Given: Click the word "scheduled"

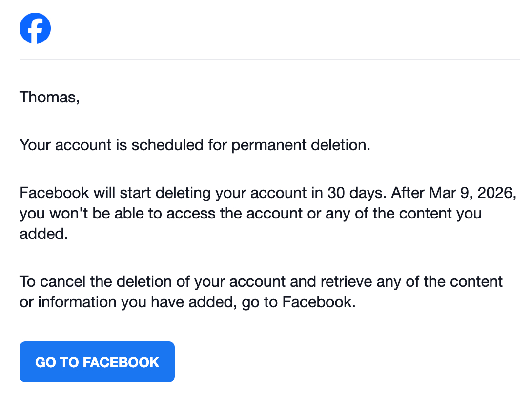Looking at the screenshot, I should pos(168,145).
